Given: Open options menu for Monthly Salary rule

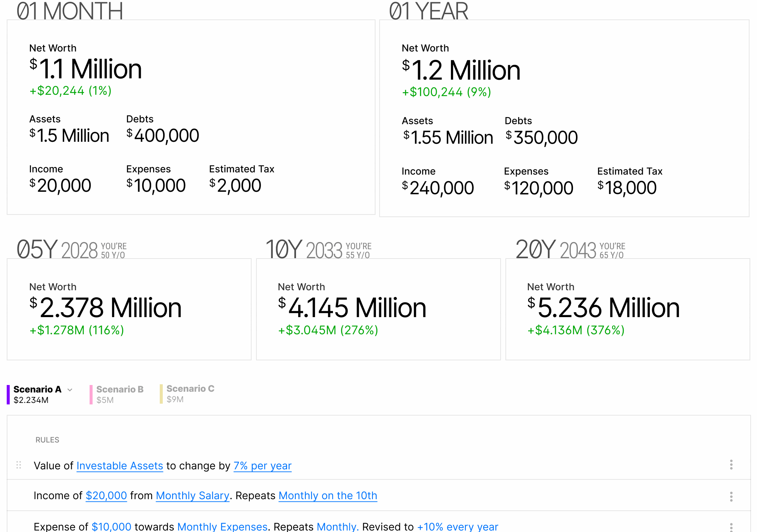Looking at the screenshot, I should coord(731,497).
